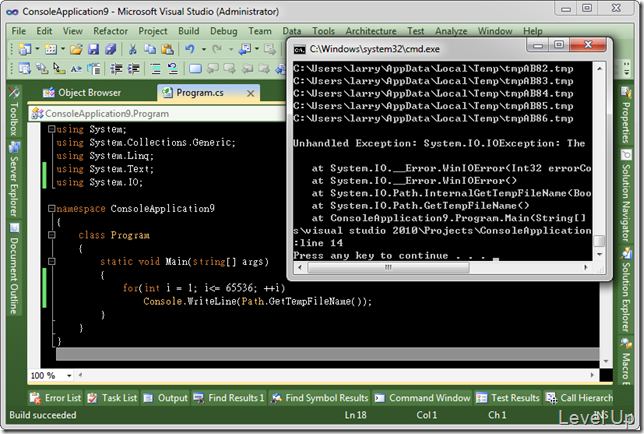Viewport: 644px width, 434px height.
Task: Save the current file with floppy icon
Action: coord(94,49)
